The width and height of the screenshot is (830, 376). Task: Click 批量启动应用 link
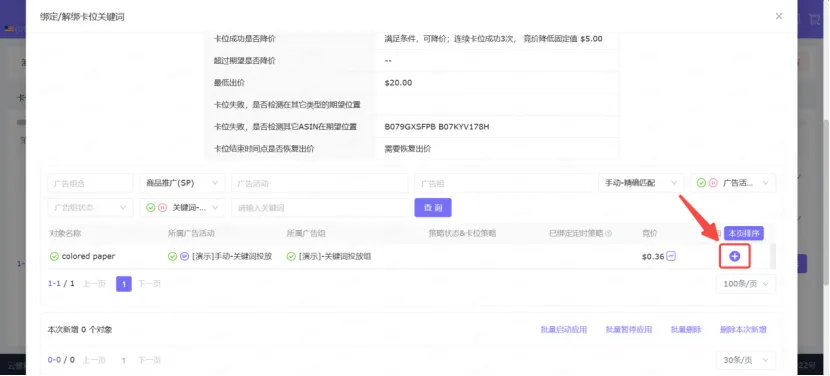click(564, 329)
